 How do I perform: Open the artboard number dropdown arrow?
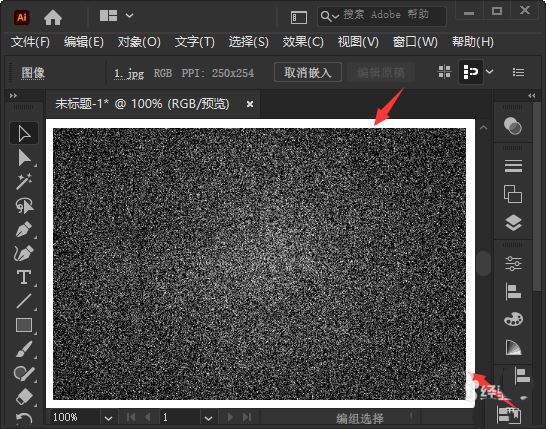[208, 418]
